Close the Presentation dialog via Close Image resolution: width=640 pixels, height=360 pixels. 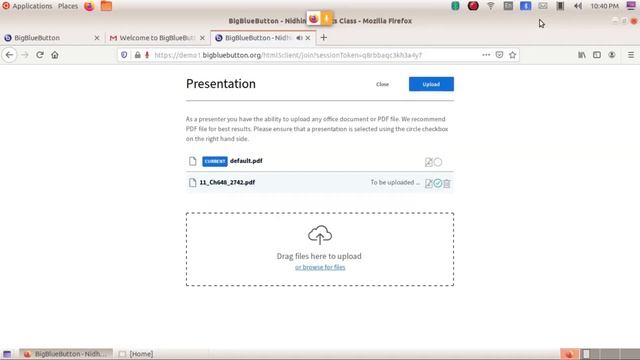[x=382, y=84]
